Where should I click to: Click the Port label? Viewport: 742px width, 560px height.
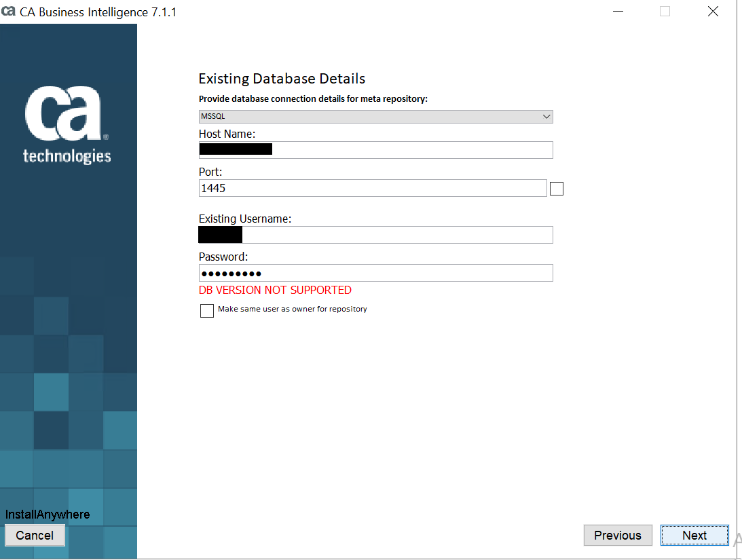pyautogui.click(x=210, y=172)
